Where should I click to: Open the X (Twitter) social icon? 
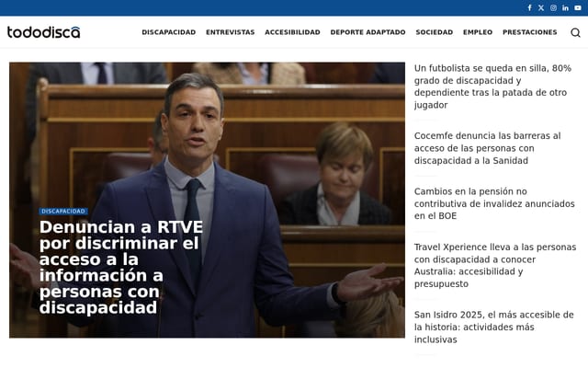coord(541,8)
